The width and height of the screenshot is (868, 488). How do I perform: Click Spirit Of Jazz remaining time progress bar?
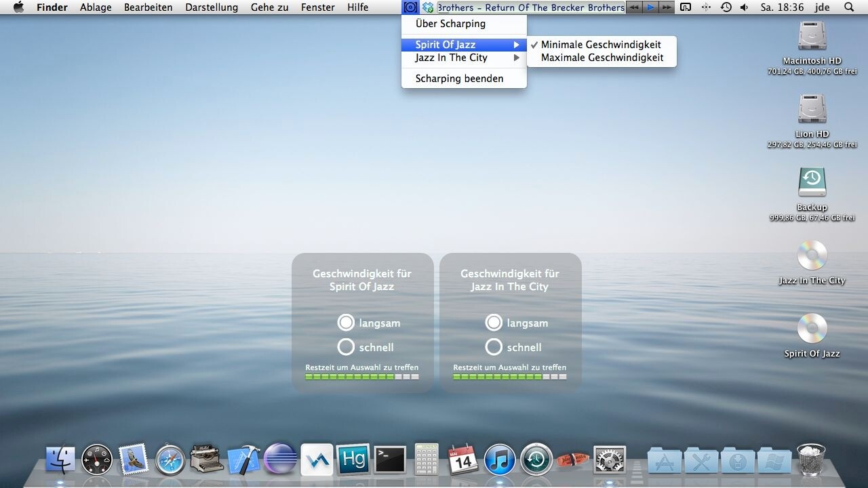tap(362, 376)
